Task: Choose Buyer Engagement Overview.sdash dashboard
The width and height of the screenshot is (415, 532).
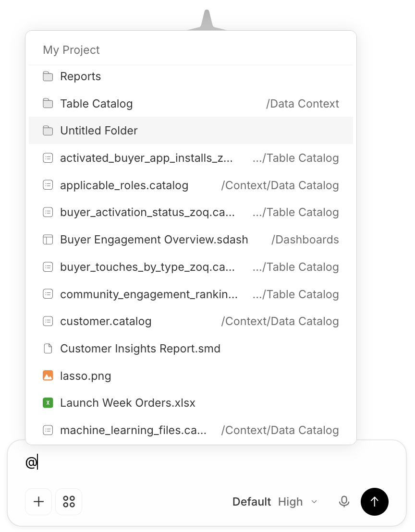Action: coord(191,240)
